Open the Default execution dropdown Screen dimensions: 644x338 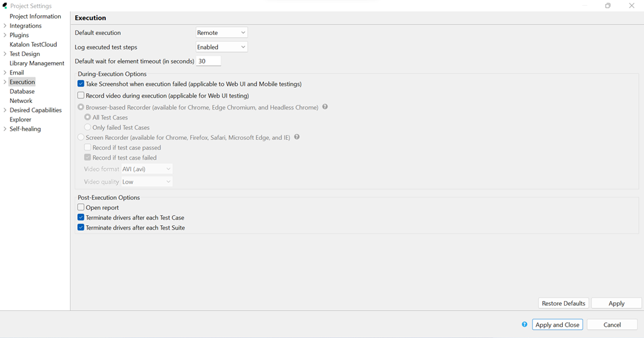point(221,32)
